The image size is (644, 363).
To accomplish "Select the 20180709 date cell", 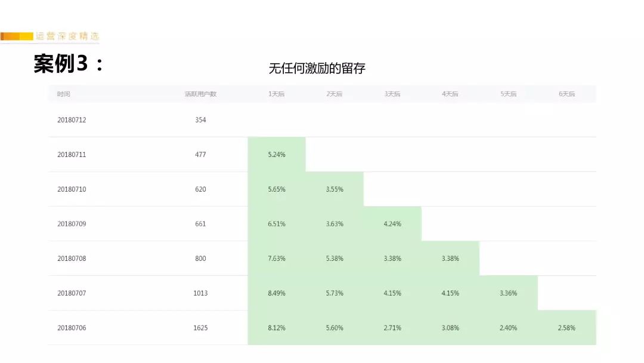I will (x=72, y=224).
